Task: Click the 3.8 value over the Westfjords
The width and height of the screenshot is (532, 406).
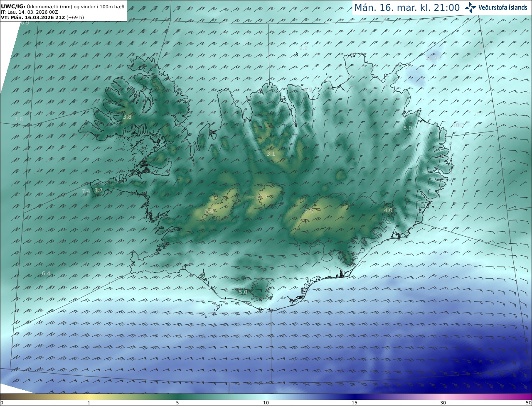Action: (x=127, y=117)
